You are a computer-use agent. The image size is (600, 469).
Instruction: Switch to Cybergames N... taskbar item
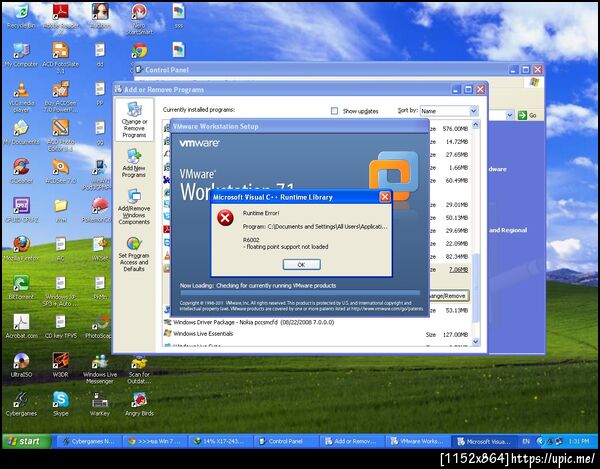[x=89, y=441]
